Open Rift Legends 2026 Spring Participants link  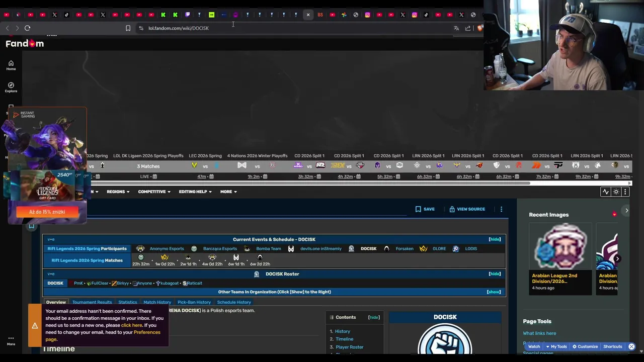point(87,248)
